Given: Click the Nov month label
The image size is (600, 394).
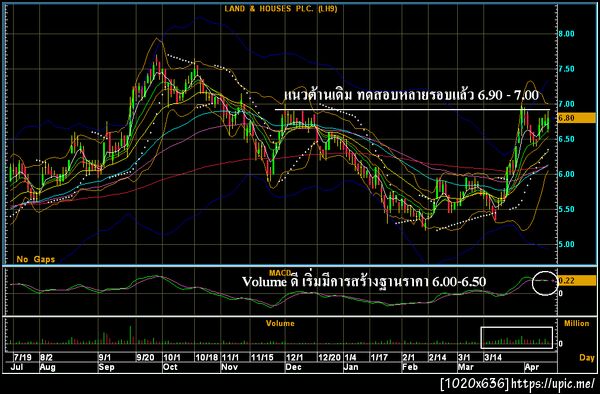Looking at the screenshot, I should click(230, 367).
